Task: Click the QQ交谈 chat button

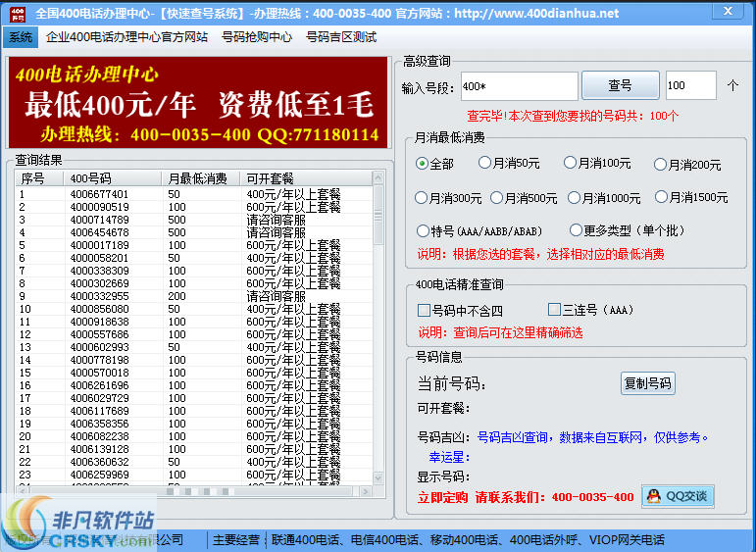Action: tap(678, 496)
